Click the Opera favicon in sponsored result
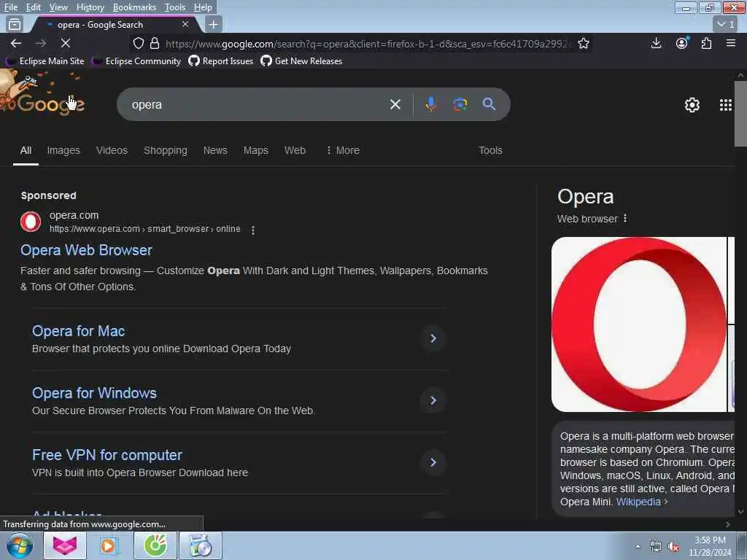The height and width of the screenshot is (560, 747). point(31,222)
